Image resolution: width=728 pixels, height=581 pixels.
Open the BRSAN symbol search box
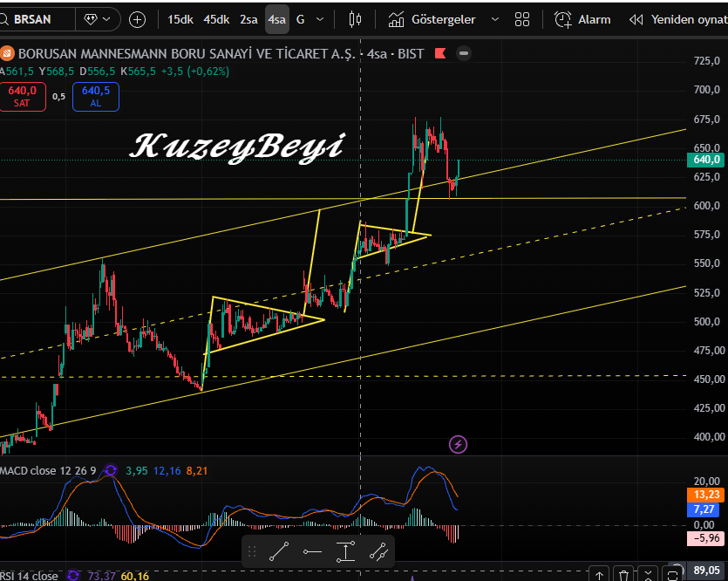[37, 19]
